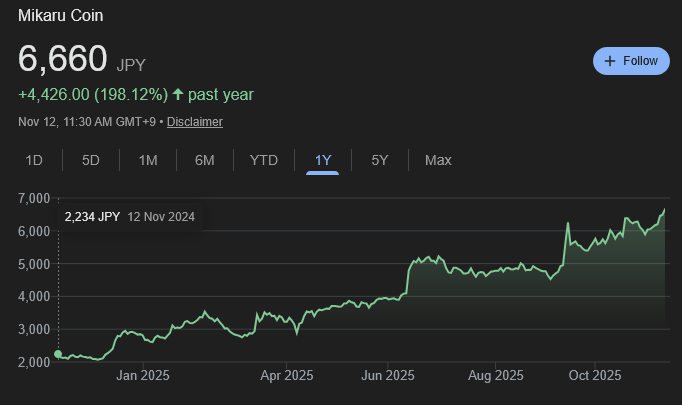
Task: Click the 2,234 JPY tooltip value
Action: pyautogui.click(x=92, y=217)
